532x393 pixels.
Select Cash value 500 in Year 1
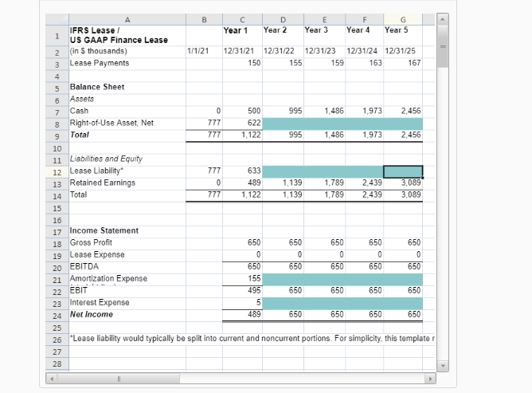pyautogui.click(x=242, y=112)
